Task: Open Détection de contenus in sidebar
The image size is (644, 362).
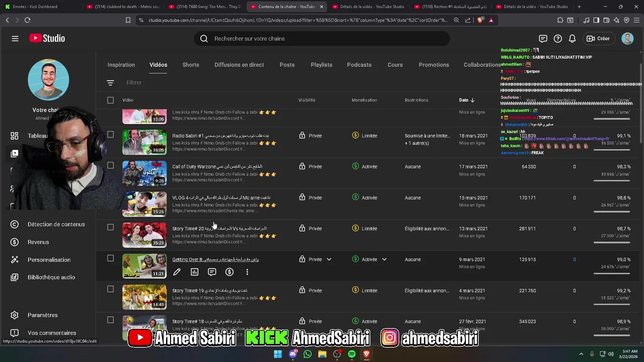Action: 56,224
